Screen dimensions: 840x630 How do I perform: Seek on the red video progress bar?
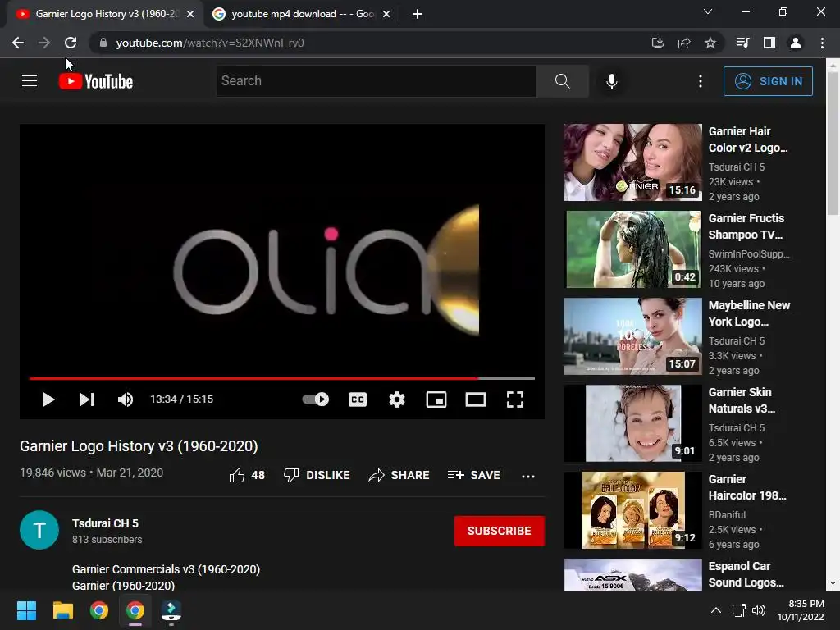coord(282,378)
